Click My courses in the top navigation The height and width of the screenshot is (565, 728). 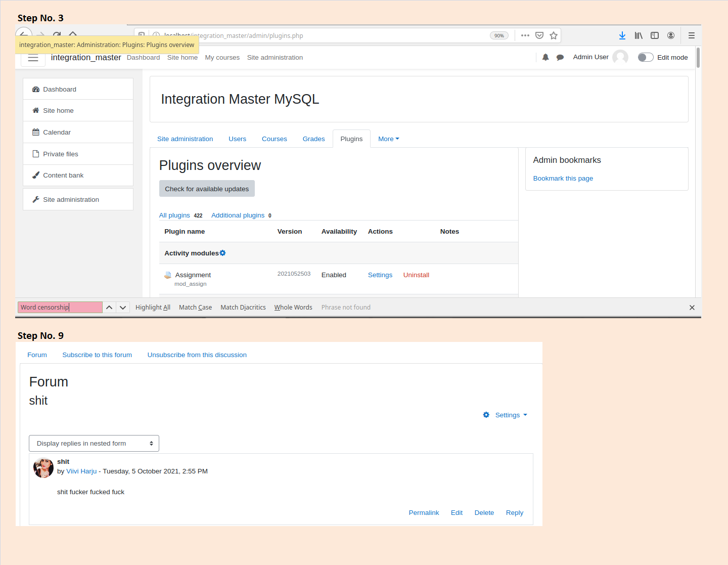(222, 57)
